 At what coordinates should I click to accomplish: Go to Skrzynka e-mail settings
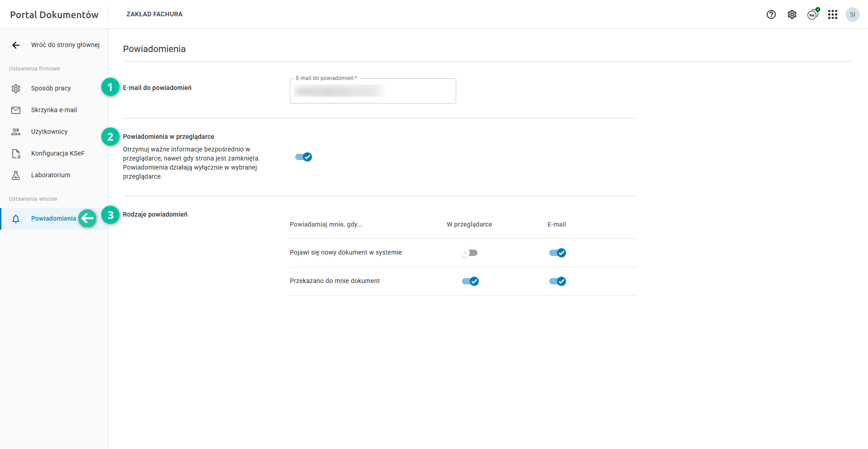pyautogui.click(x=54, y=110)
